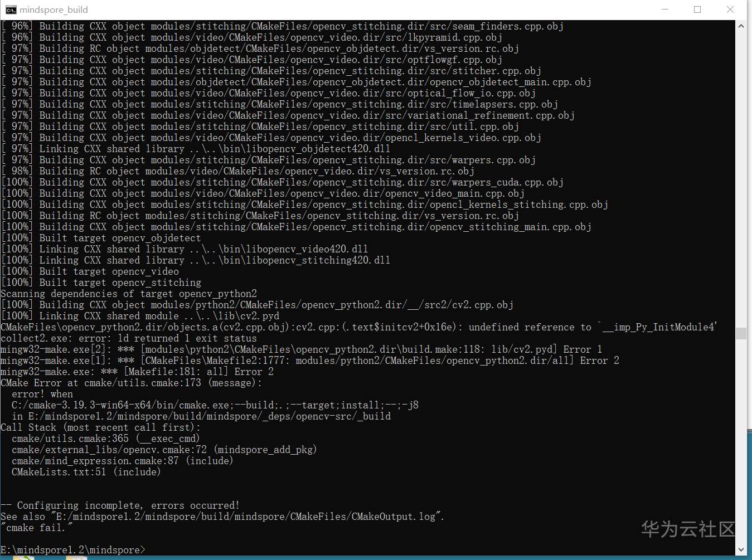752x560 pixels.
Task: Click the timelapsers.cpp.obj build line
Action: [x=279, y=104]
